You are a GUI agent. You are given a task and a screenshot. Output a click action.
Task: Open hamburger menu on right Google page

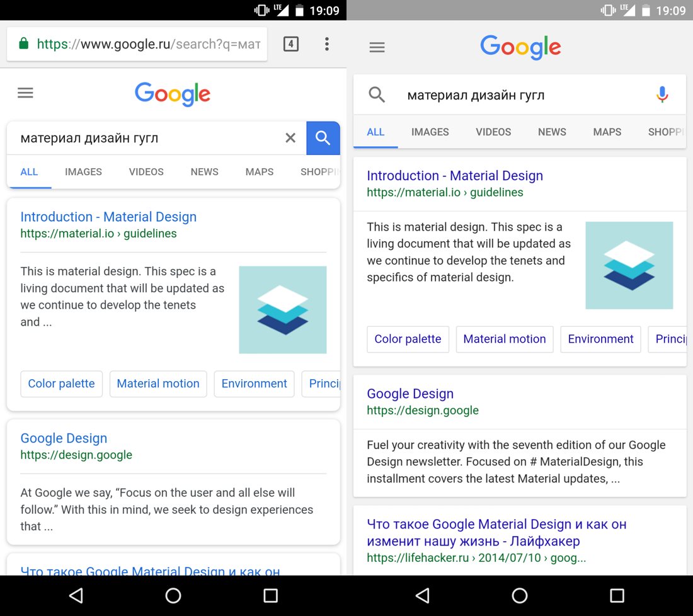click(377, 47)
